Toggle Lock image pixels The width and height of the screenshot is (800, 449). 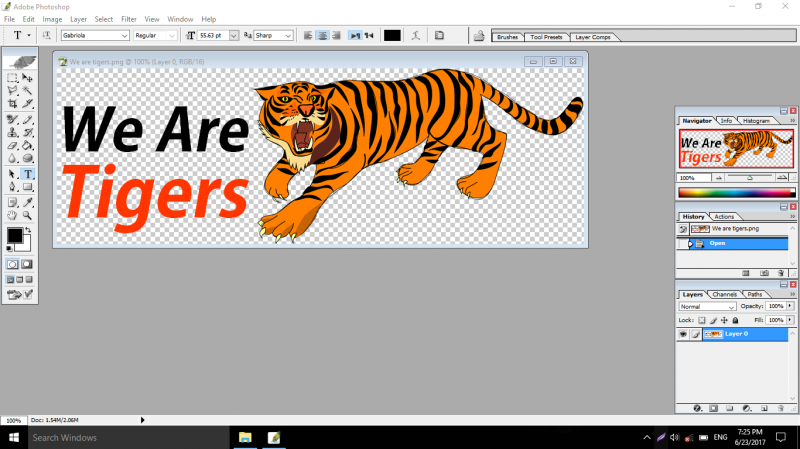[x=713, y=320]
